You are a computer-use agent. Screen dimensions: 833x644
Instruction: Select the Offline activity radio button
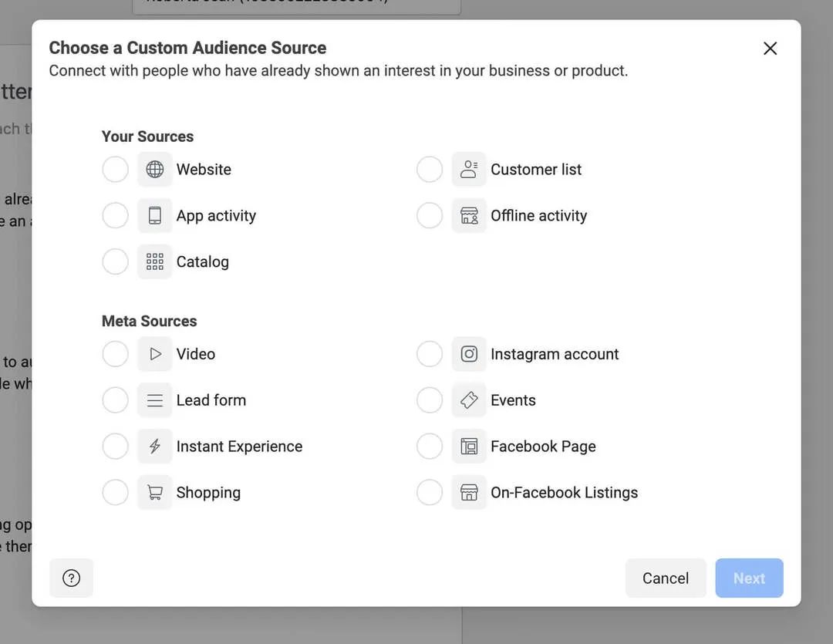[430, 216]
